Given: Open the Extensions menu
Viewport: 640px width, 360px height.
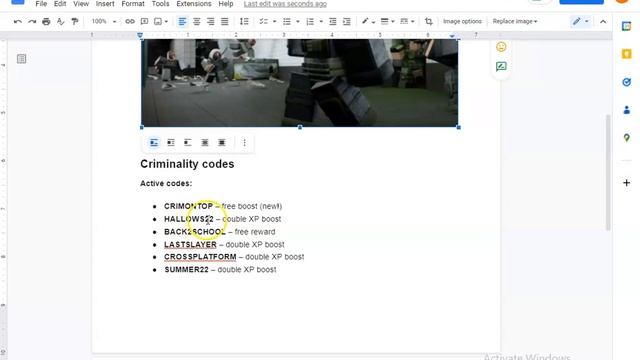Looking at the screenshot, I should 193,4.
